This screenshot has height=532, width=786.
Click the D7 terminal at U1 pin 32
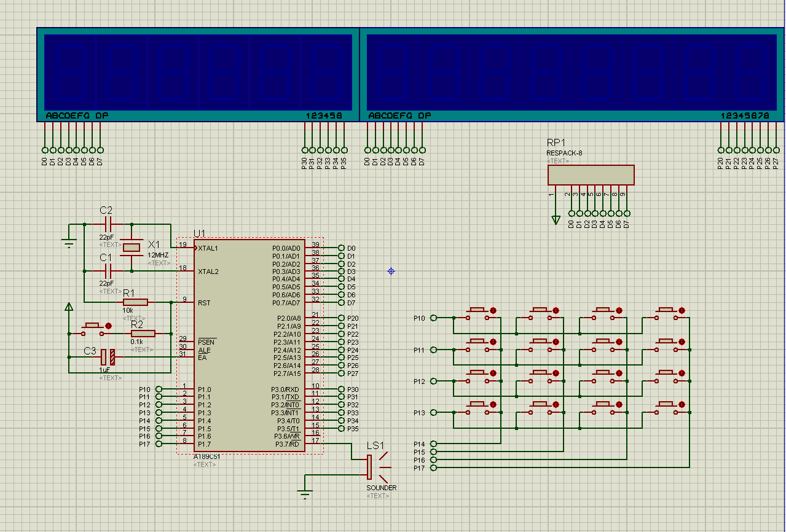[341, 302]
